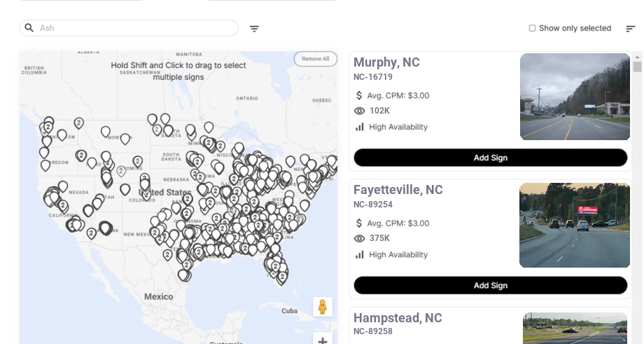This screenshot has width=644, height=344.
Task: Focus the search field containing Ash
Action: pyautogui.click(x=133, y=28)
